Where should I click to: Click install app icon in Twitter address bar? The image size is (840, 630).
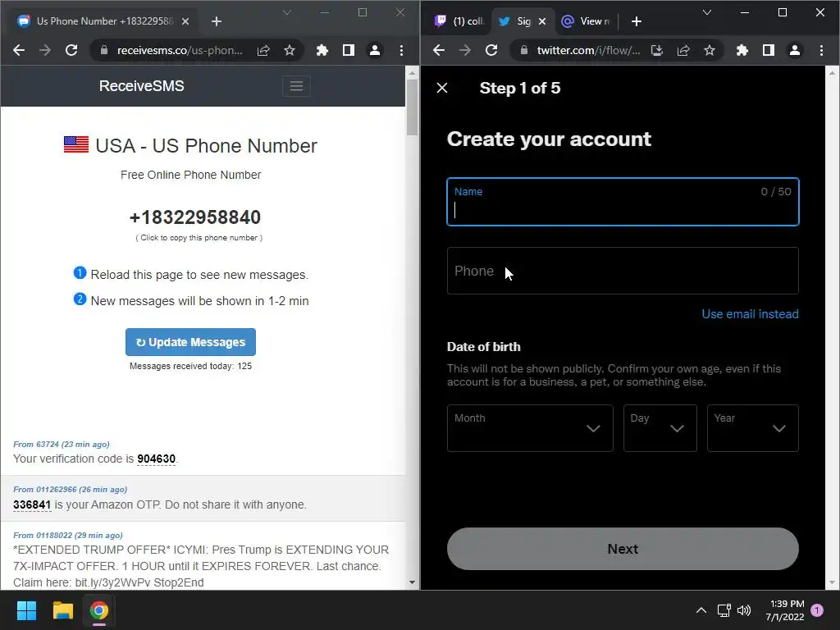click(x=657, y=50)
